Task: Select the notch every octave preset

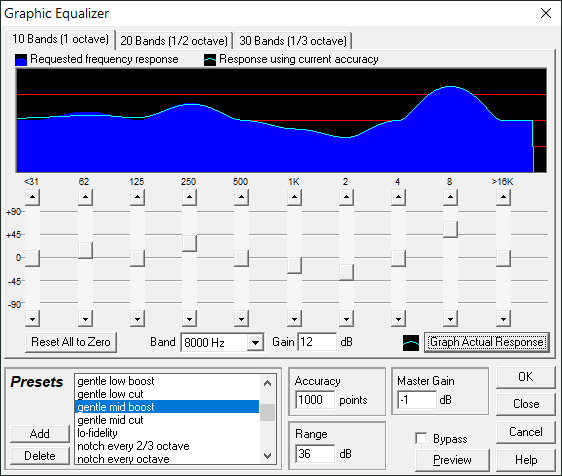Action: tap(167, 459)
